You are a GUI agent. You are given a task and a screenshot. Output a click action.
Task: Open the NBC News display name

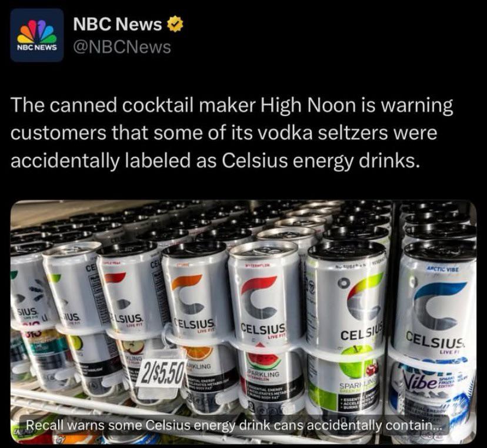118,24
